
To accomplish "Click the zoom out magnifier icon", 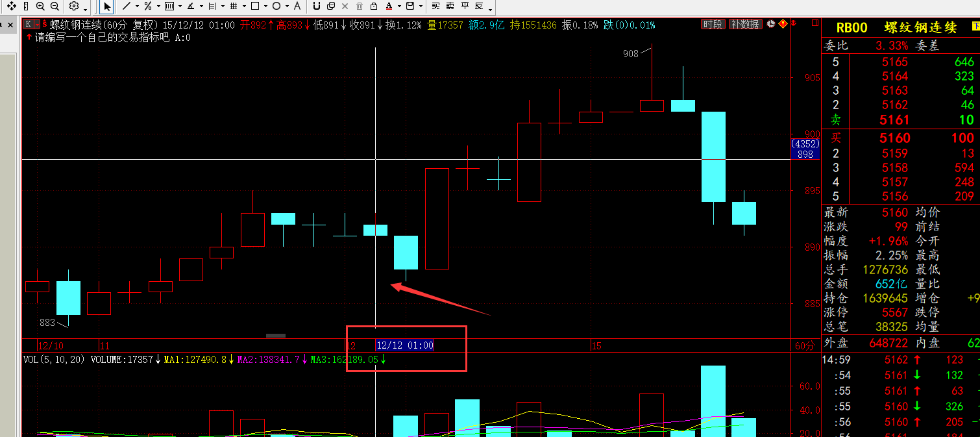I will tap(55, 6).
